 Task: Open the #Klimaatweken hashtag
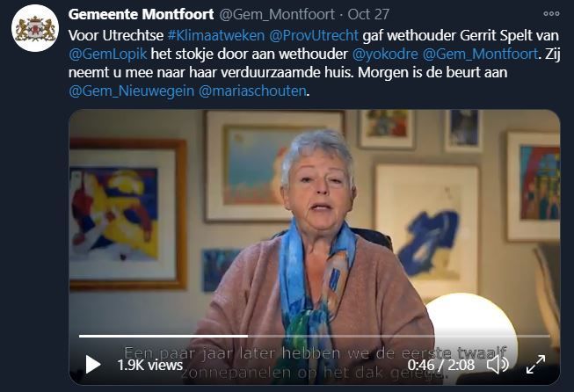coord(216,35)
